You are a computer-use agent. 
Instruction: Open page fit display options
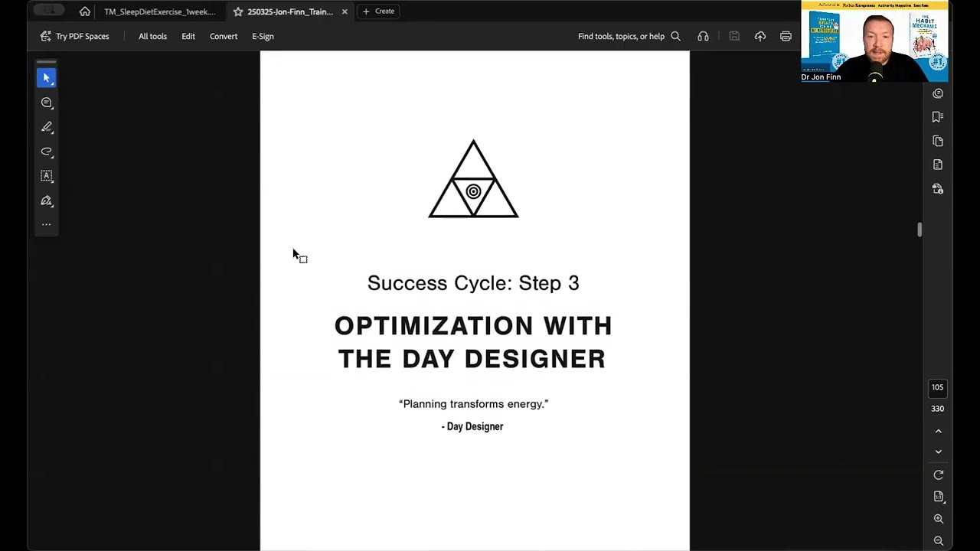pos(938,497)
